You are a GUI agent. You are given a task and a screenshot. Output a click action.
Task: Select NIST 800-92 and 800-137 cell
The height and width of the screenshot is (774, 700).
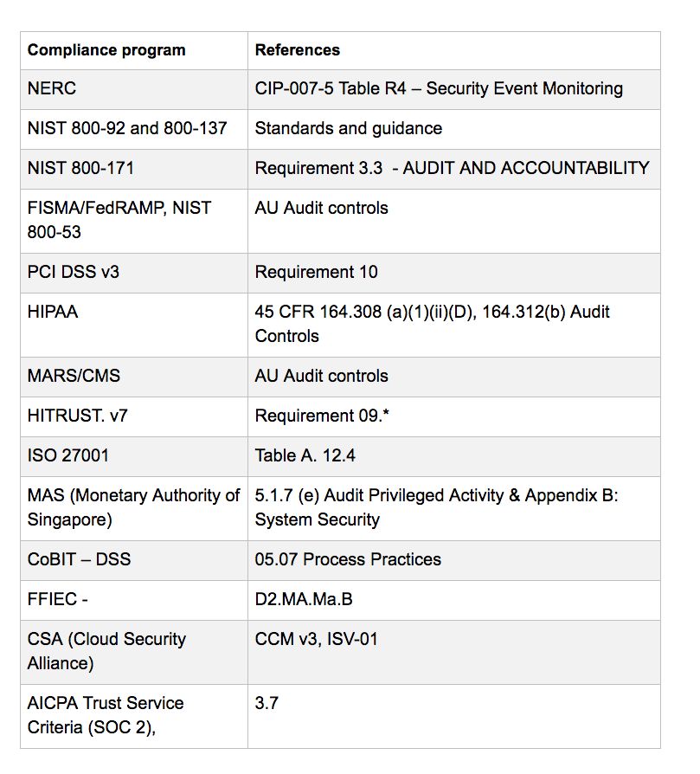(134, 129)
